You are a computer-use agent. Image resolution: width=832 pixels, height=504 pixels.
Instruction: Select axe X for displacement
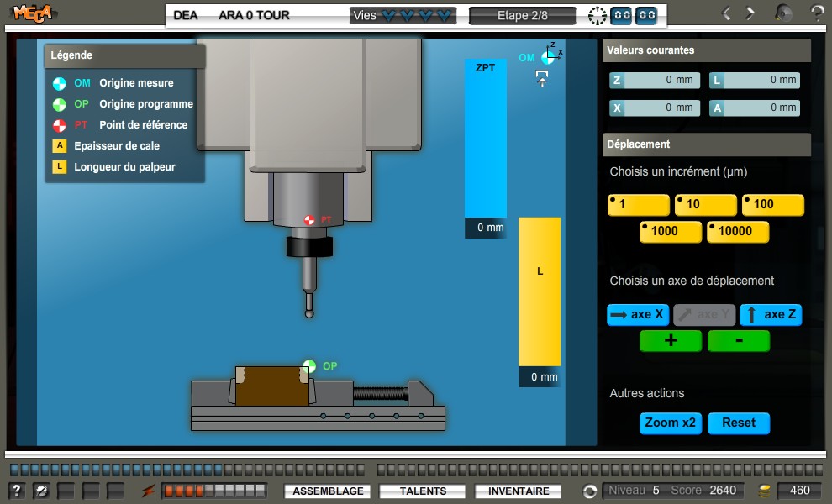(637, 315)
